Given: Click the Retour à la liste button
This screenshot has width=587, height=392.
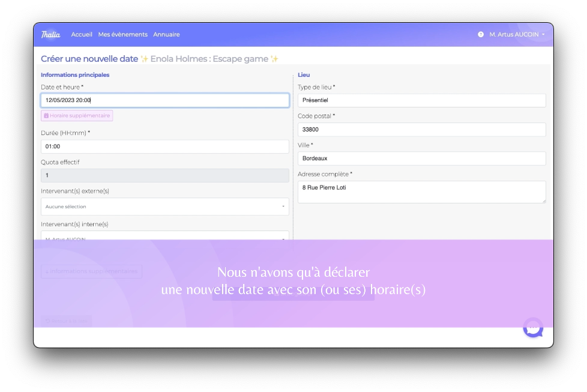Looking at the screenshot, I should coord(66,321).
